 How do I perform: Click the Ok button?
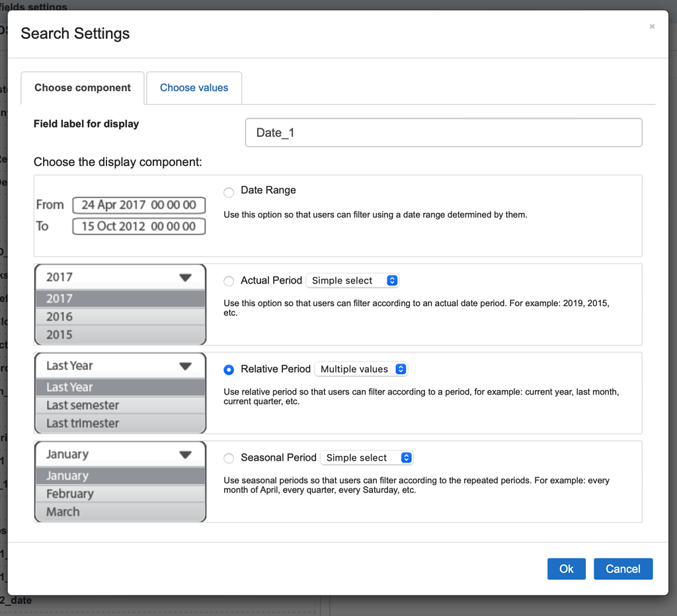(566, 568)
